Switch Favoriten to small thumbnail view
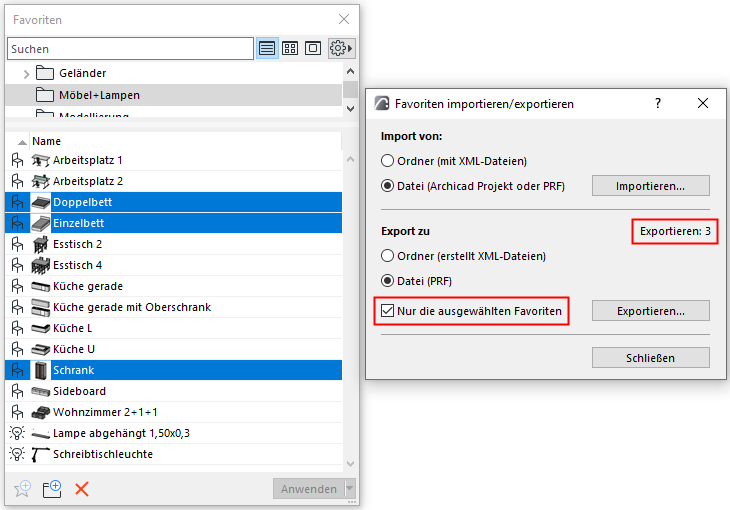Image resolution: width=730 pixels, height=510 pixels. [x=290, y=48]
